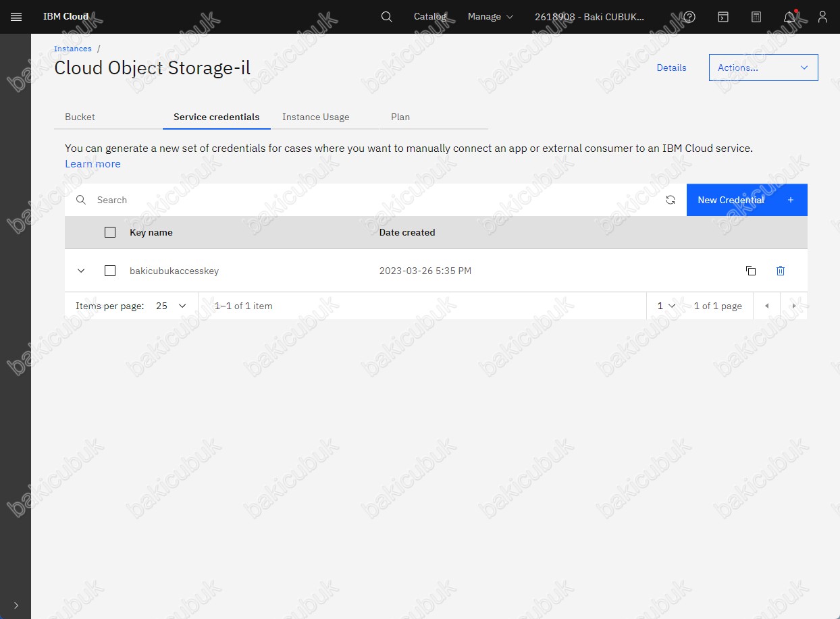Click the date 2023-03-26 5:35 PM
Screen dimensions: 840x619
pyautogui.click(x=425, y=271)
